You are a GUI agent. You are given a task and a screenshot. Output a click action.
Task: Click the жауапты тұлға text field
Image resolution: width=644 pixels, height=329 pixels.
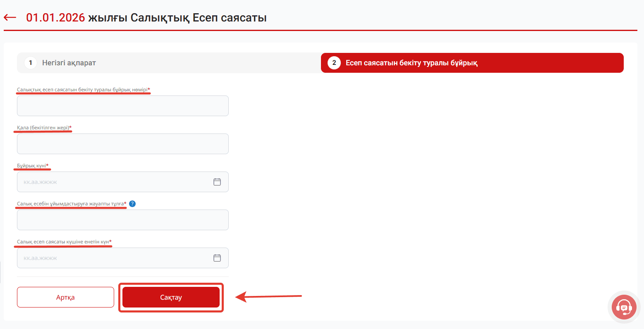tap(122, 220)
